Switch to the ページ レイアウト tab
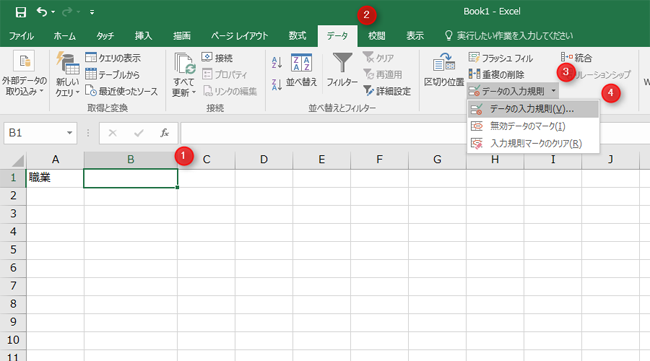This screenshot has height=361, width=650. tap(239, 36)
